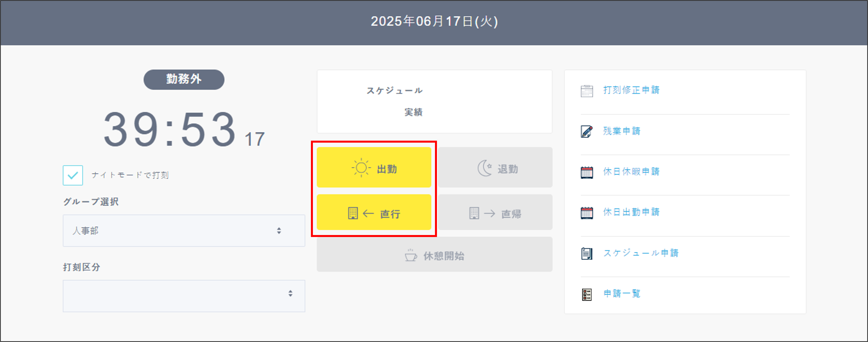
Task: Open the 休日休暇申請 link
Action: (632, 172)
